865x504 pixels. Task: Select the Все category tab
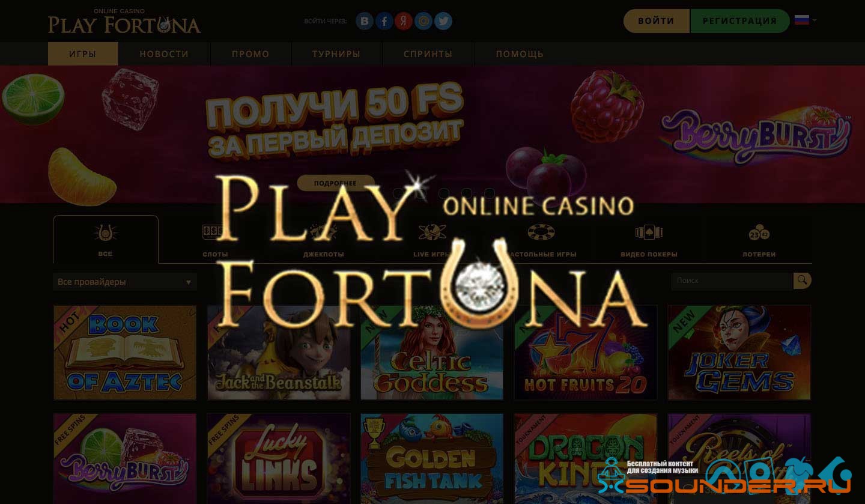click(105, 240)
